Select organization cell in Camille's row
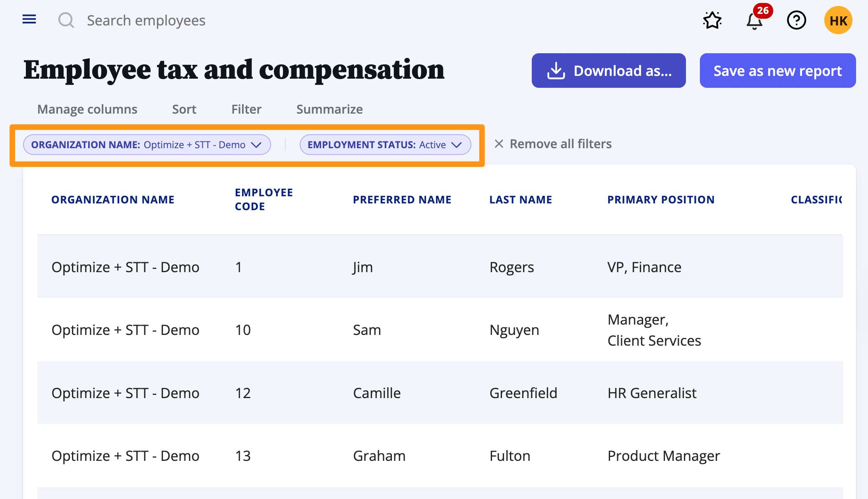Screen dimensions: 868x499 [x=125, y=393]
